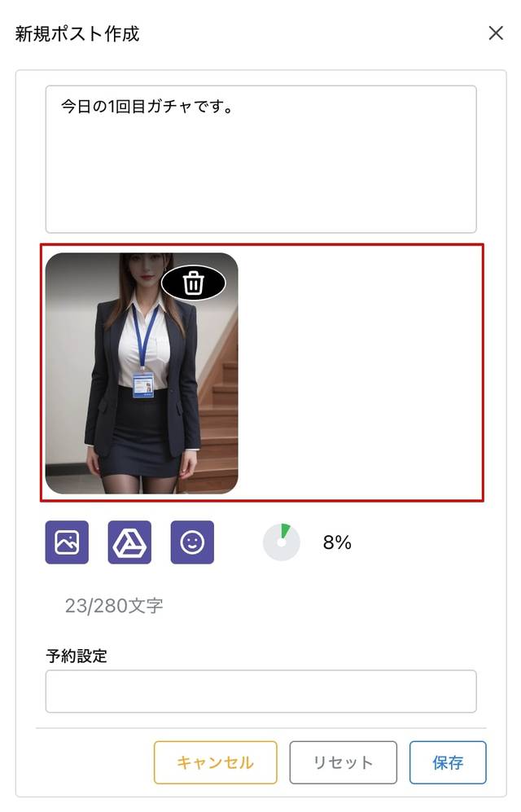Click the 新規ポスト作成 dialog title
This screenshot has width=521, height=812.
[x=77, y=33]
